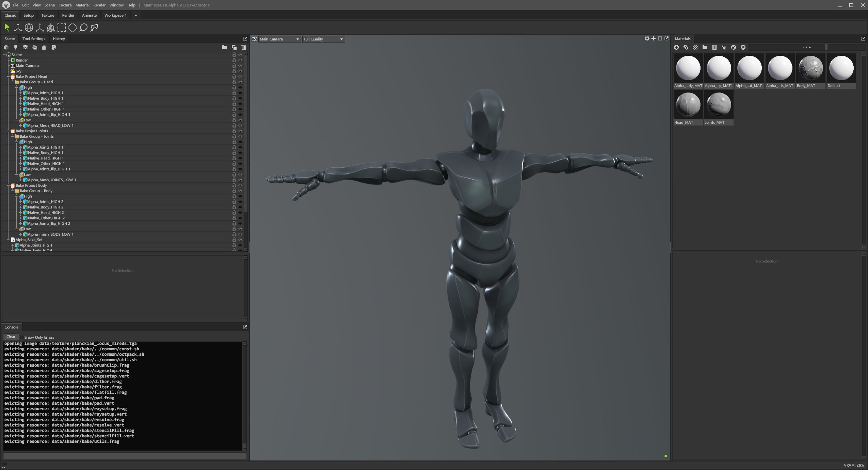Apply material to selected mesh icon
The image size is (868, 470).
724,47
